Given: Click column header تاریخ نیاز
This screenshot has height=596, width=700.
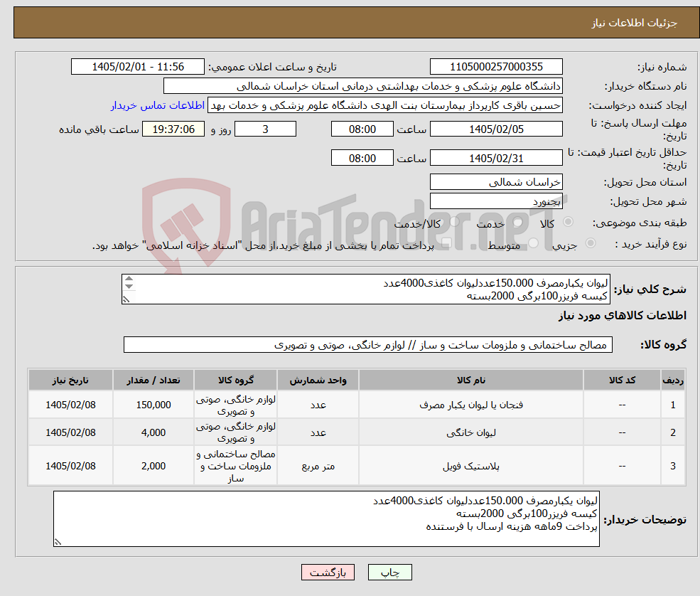Looking at the screenshot, I should 70,381.
